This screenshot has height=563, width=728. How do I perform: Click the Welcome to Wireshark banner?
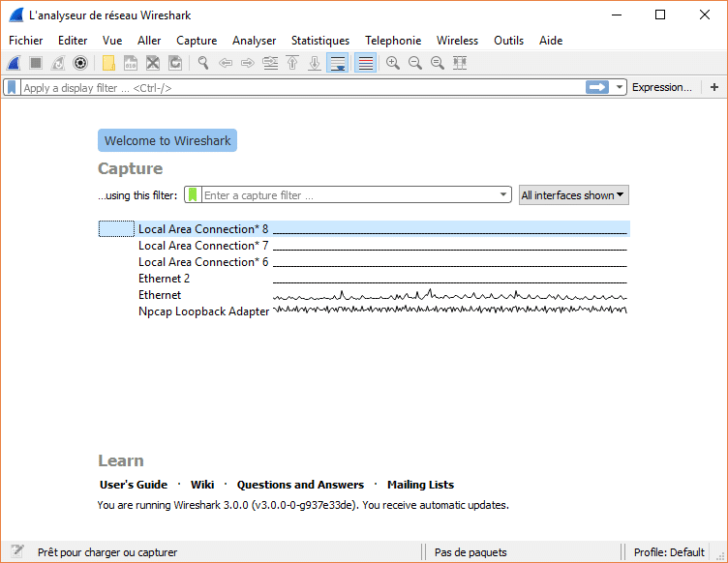click(x=167, y=140)
